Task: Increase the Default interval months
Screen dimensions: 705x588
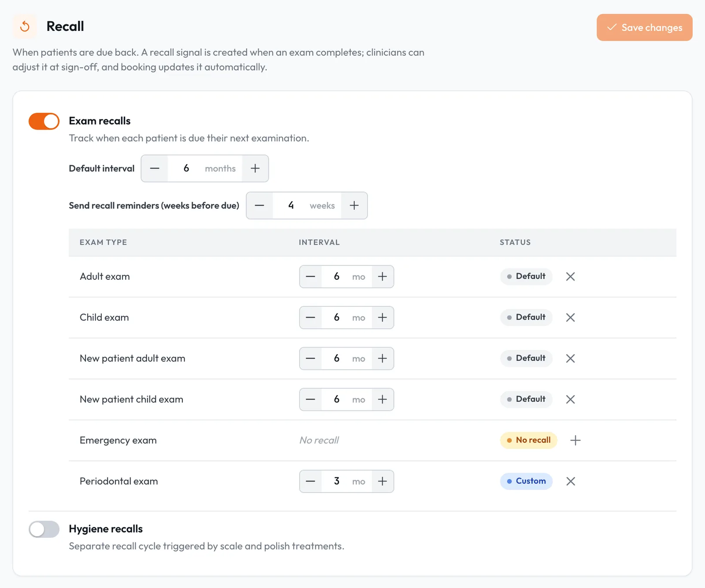Action: coord(255,168)
